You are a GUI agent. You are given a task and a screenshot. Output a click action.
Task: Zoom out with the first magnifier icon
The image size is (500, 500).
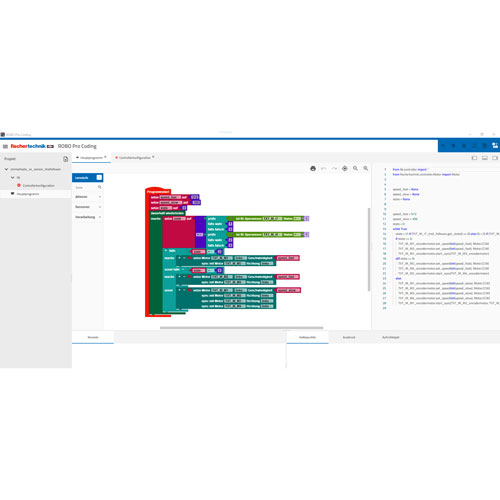[x=355, y=169]
